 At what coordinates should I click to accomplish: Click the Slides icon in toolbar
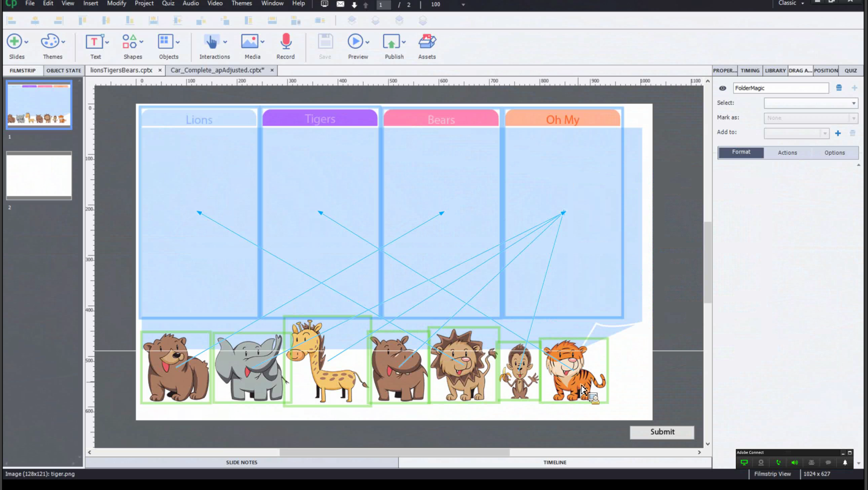14,42
